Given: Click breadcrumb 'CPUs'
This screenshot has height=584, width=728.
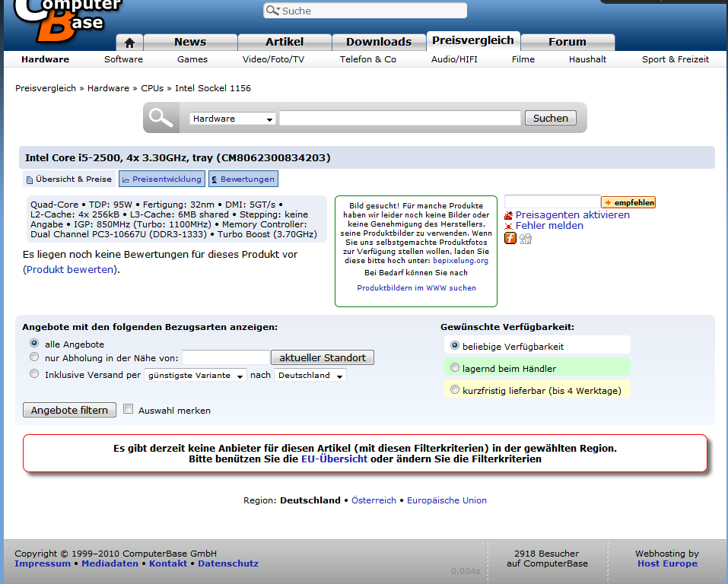Looking at the screenshot, I should tap(152, 88).
